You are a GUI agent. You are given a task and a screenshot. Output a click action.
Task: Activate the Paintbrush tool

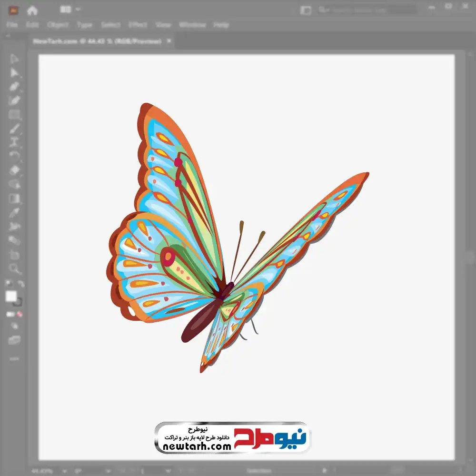pos(14,129)
